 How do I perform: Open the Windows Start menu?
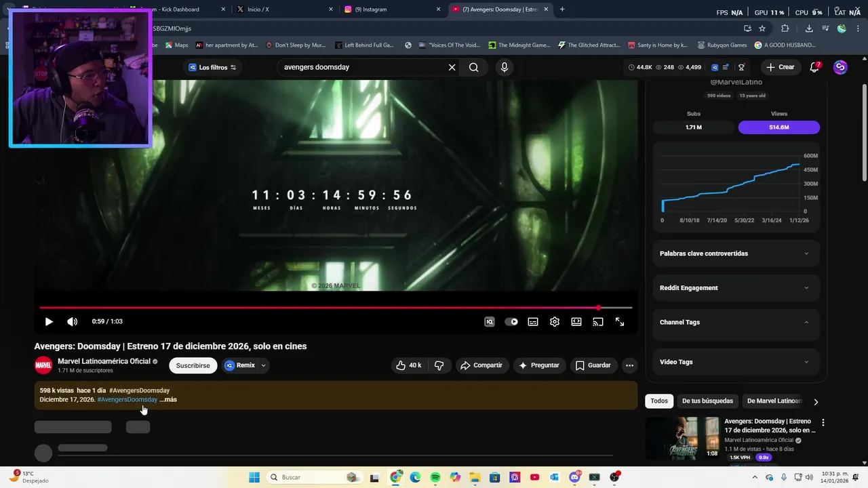(254, 477)
